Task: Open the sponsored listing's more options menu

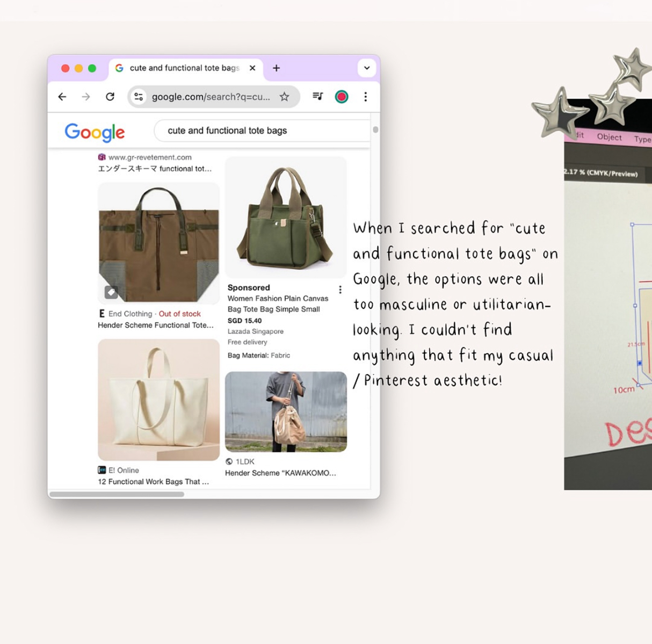Action: [340, 290]
